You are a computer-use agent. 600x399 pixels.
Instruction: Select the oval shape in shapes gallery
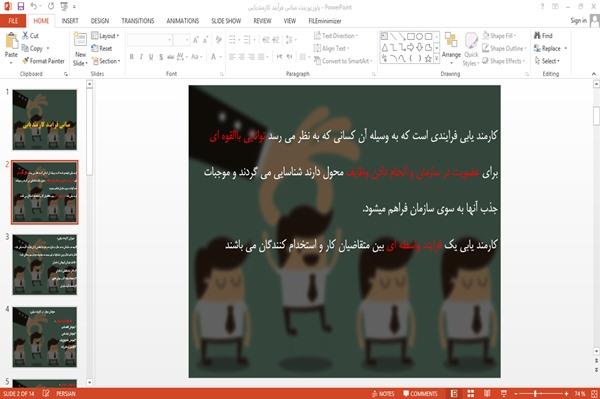tap(419, 37)
